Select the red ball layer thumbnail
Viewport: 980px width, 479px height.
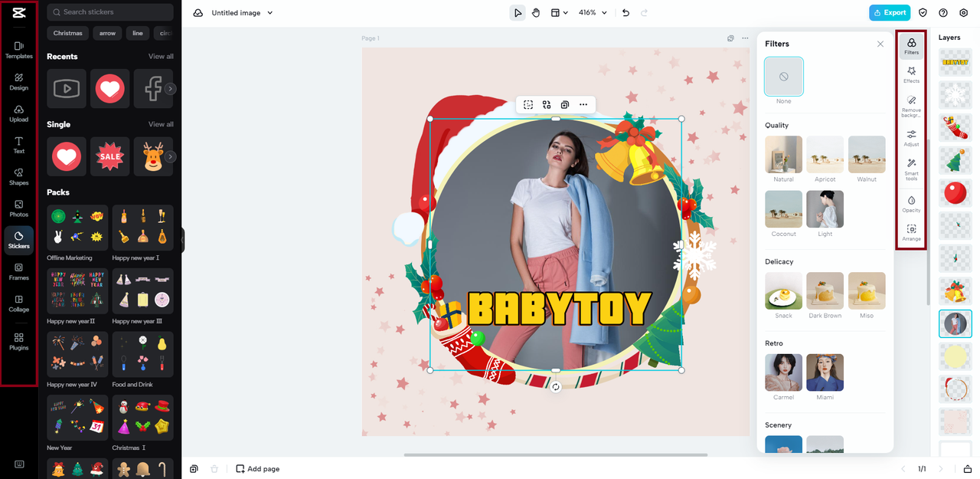[955, 193]
